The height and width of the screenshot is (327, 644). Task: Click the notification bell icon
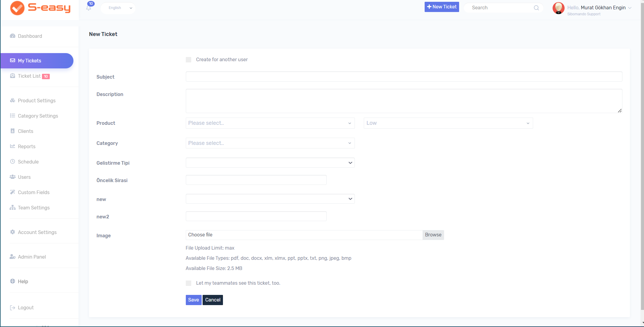click(x=88, y=8)
